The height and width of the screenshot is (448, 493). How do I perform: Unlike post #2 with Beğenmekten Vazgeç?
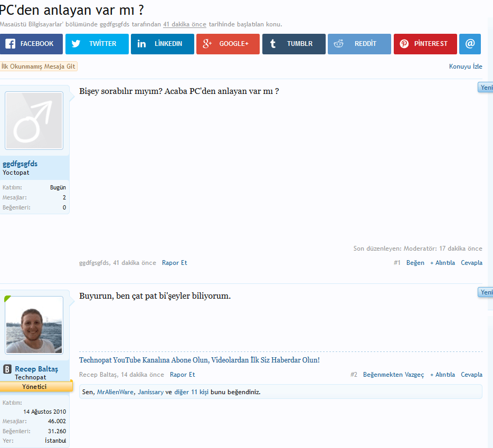tap(393, 375)
